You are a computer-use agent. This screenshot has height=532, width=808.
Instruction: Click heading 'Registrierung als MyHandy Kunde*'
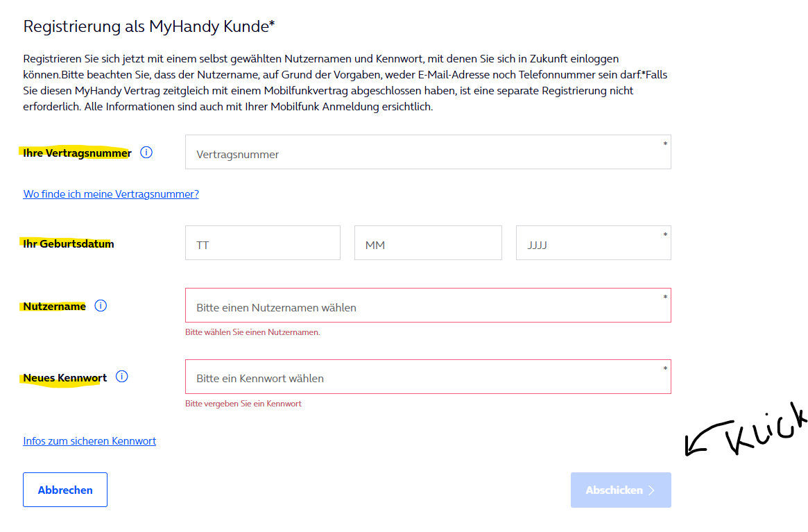click(149, 26)
